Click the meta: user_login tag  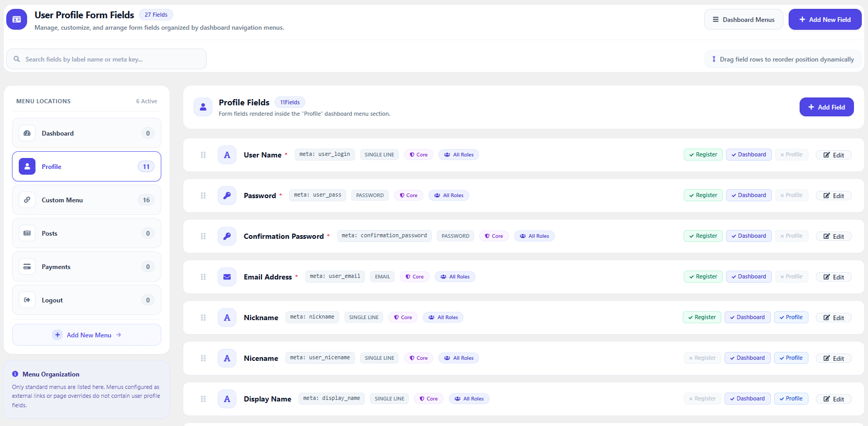coord(325,154)
